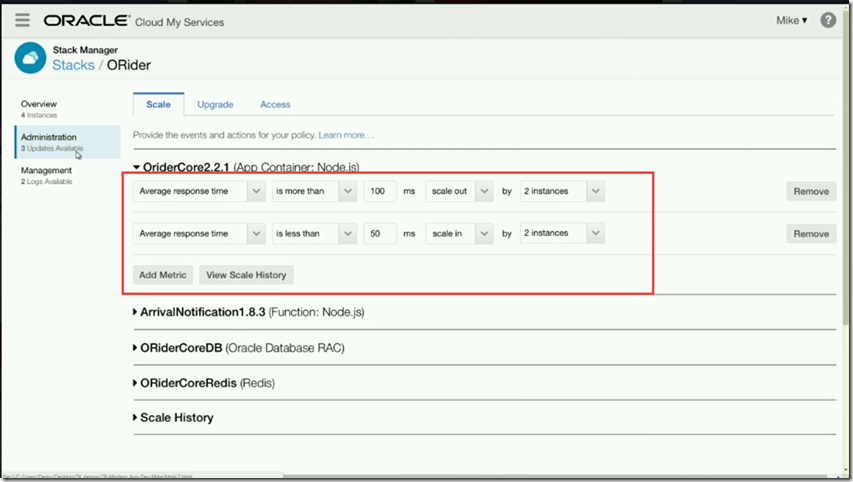
Task: Click the 50 ms threshold field
Action: pos(380,233)
